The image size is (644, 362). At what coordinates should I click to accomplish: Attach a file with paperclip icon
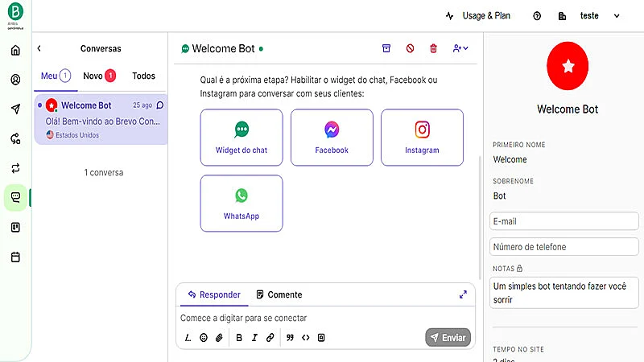(219, 338)
